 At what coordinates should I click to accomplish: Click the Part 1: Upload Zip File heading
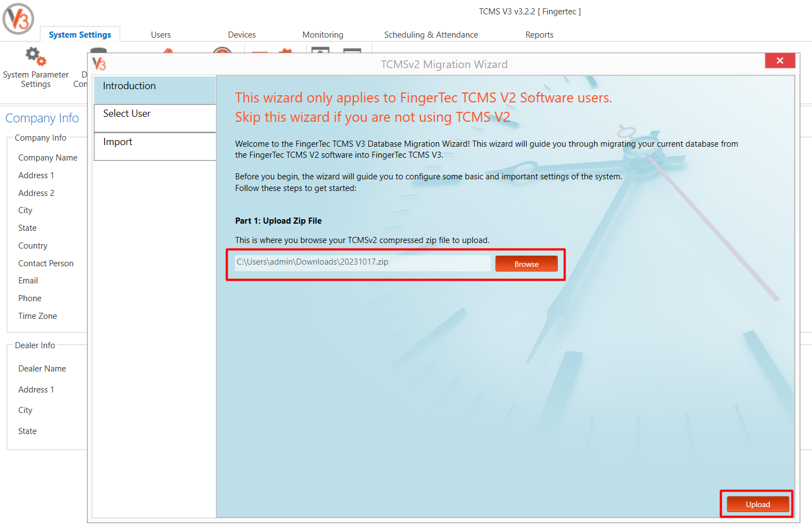[x=278, y=221]
